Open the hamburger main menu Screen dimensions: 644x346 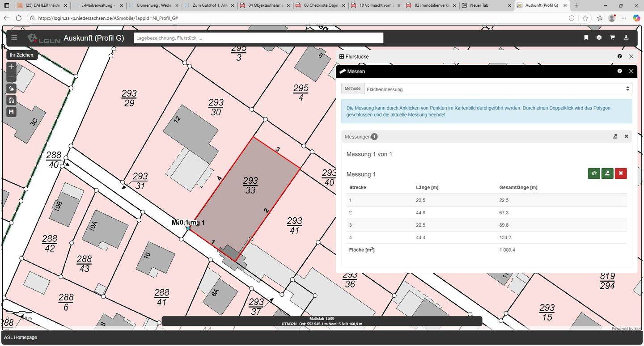click(x=14, y=38)
